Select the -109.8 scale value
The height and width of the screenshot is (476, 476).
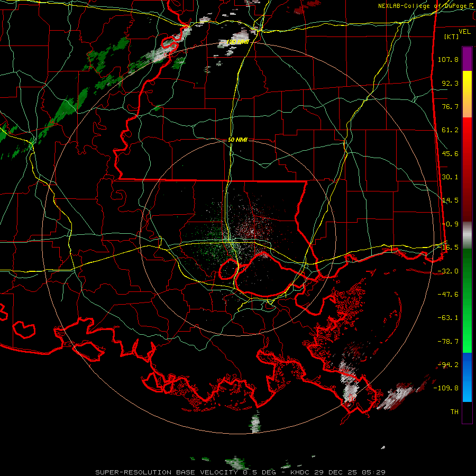(446, 388)
